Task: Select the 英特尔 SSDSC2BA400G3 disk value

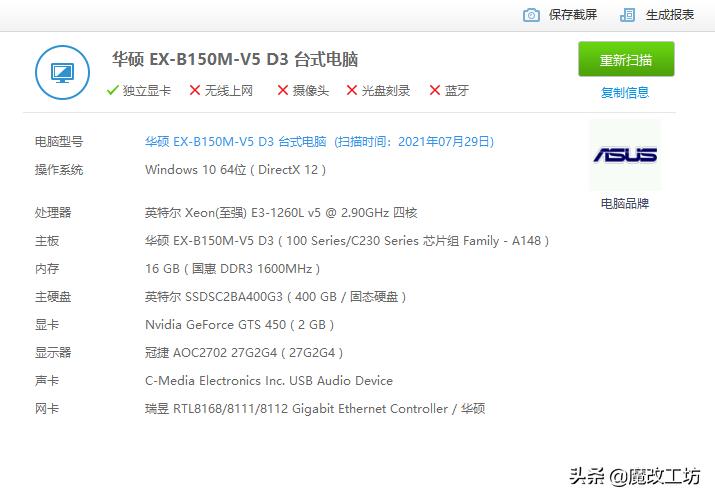Action: [x=275, y=297]
